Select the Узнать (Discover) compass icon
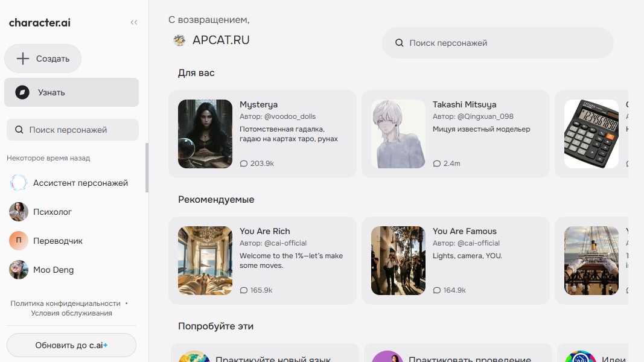Image resolution: width=644 pixels, height=362 pixels. click(24, 92)
